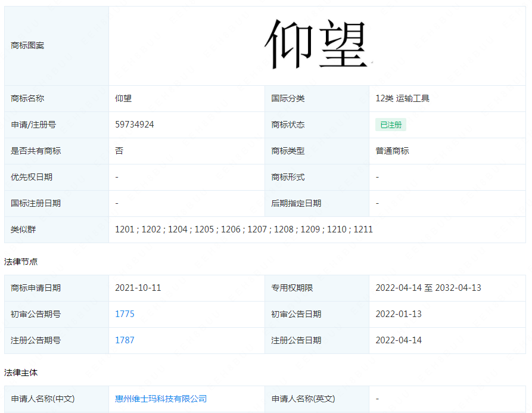Screen dimensions: 532x413
Task: Click the 普通商标 trademark type value
Action: click(x=392, y=151)
